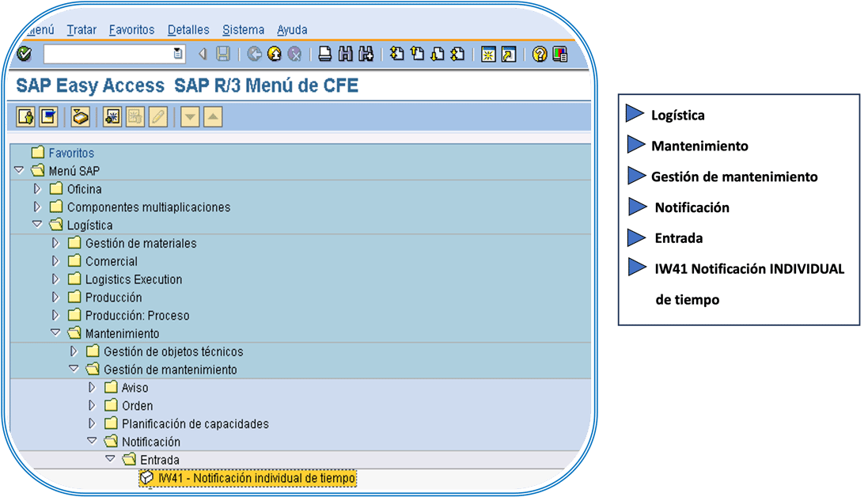Select the Mantenimiento tree label
Screen dimensions: 868x497
tap(123, 334)
